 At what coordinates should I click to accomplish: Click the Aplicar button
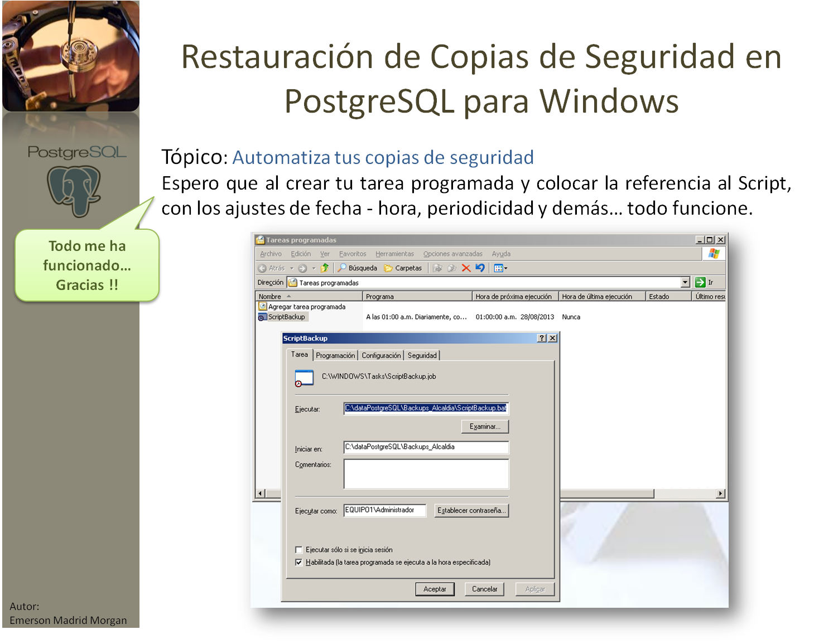click(535, 589)
